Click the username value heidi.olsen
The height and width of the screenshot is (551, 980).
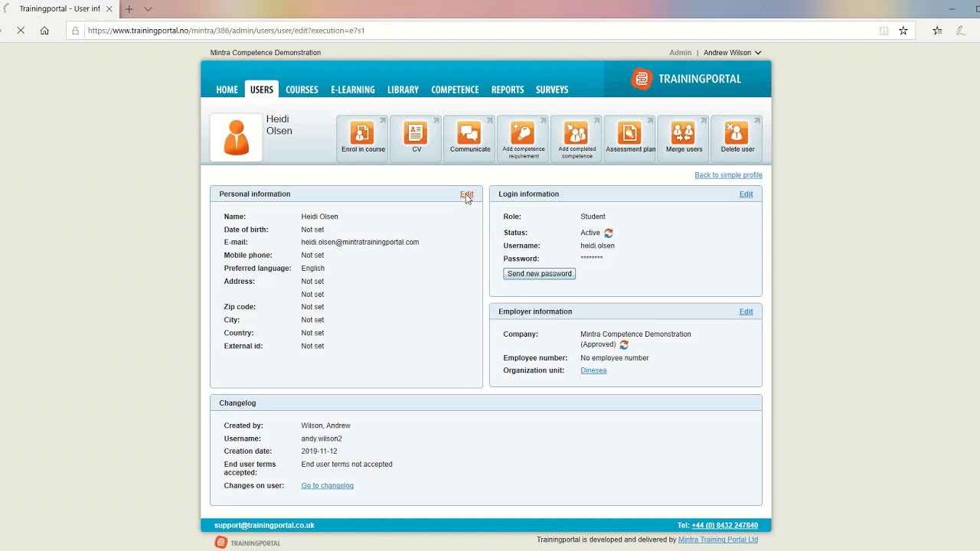coord(597,246)
